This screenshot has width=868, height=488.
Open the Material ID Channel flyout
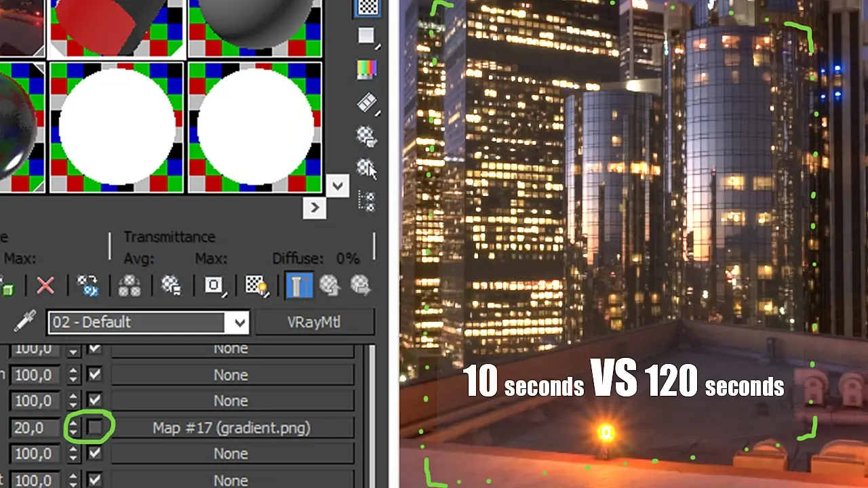click(x=214, y=285)
